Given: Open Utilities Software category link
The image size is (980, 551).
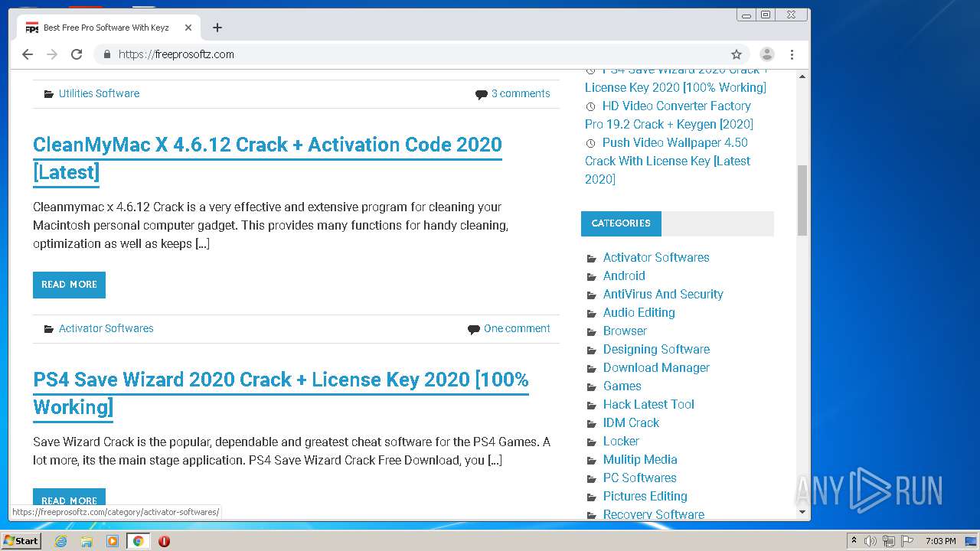Looking at the screenshot, I should (99, 93).
